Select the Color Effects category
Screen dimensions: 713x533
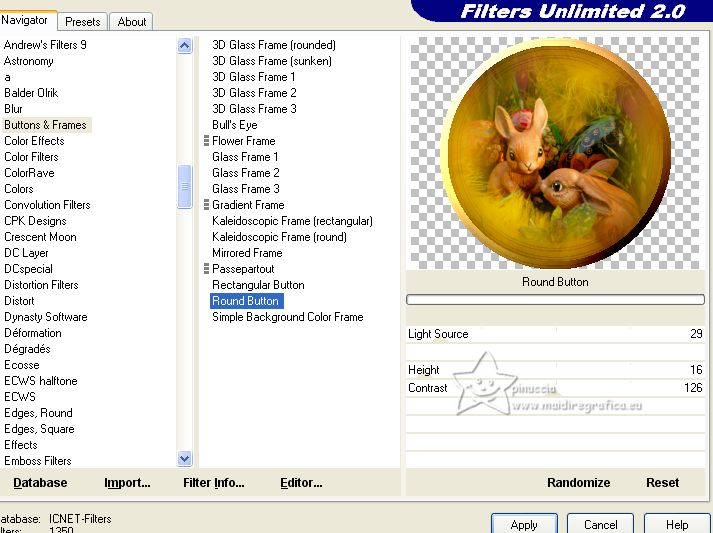point(34,141)
